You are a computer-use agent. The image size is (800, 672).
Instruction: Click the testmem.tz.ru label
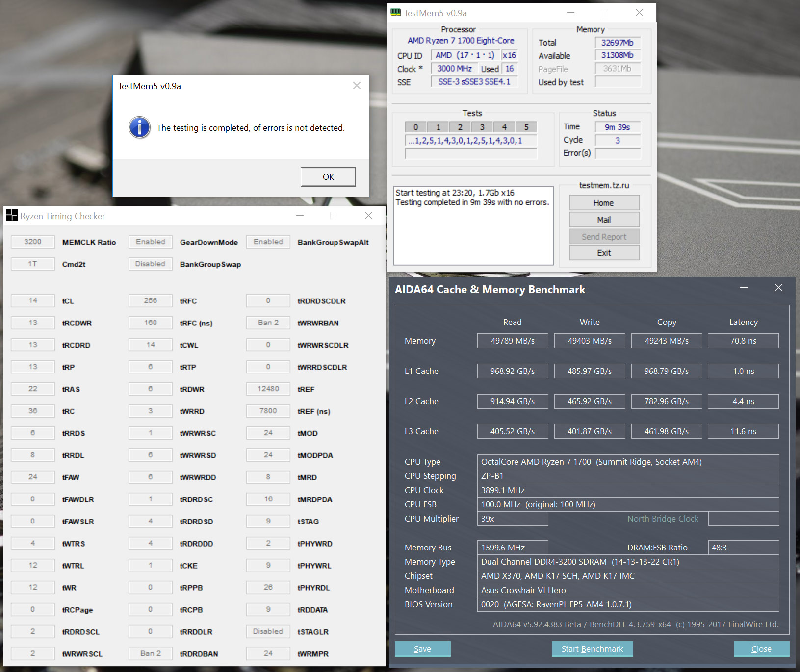click(604, 185)
